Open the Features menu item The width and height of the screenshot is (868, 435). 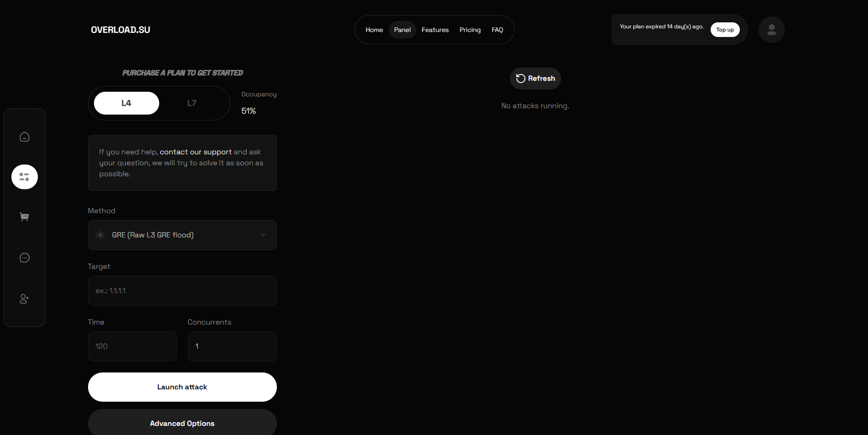tap(435, 30)
